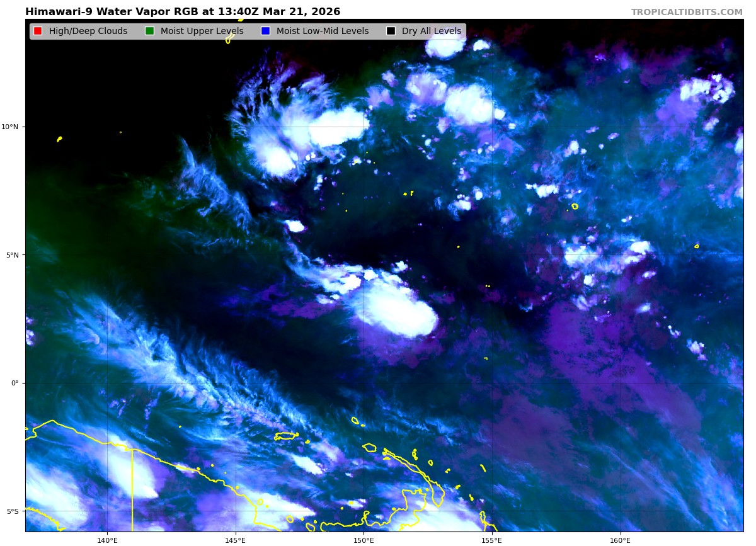Click the blue Moist Low-Mid Levels swatch
The height and width of the screenshot is (546, 756).
[265, 31]
